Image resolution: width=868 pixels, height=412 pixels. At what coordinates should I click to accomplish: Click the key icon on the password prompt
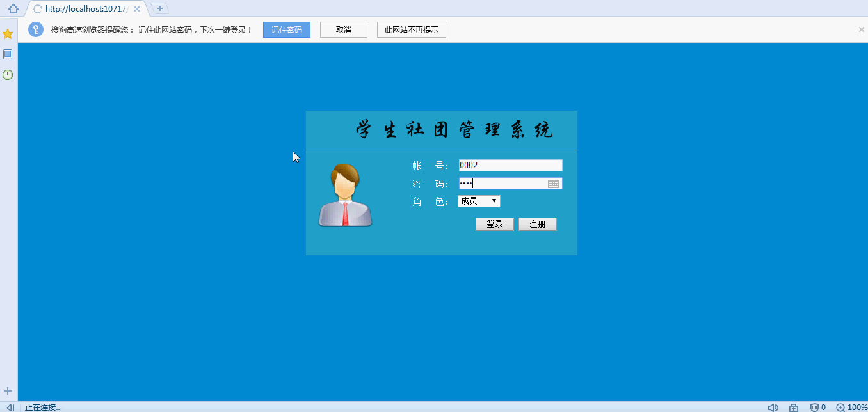click(x=35, y=29)
